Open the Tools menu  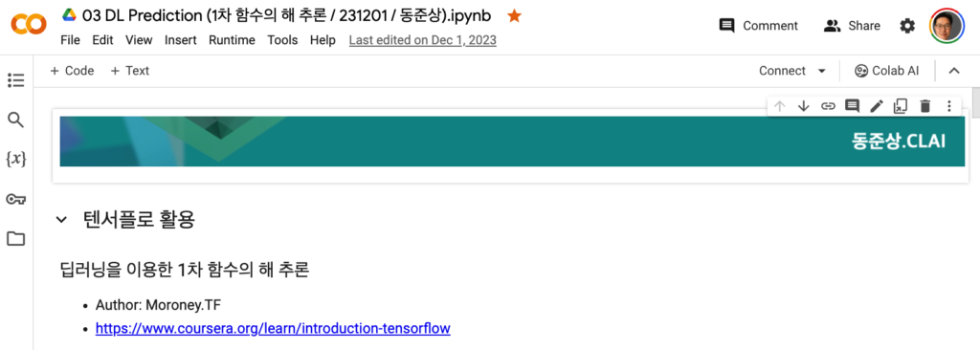[x=282, y=40]
